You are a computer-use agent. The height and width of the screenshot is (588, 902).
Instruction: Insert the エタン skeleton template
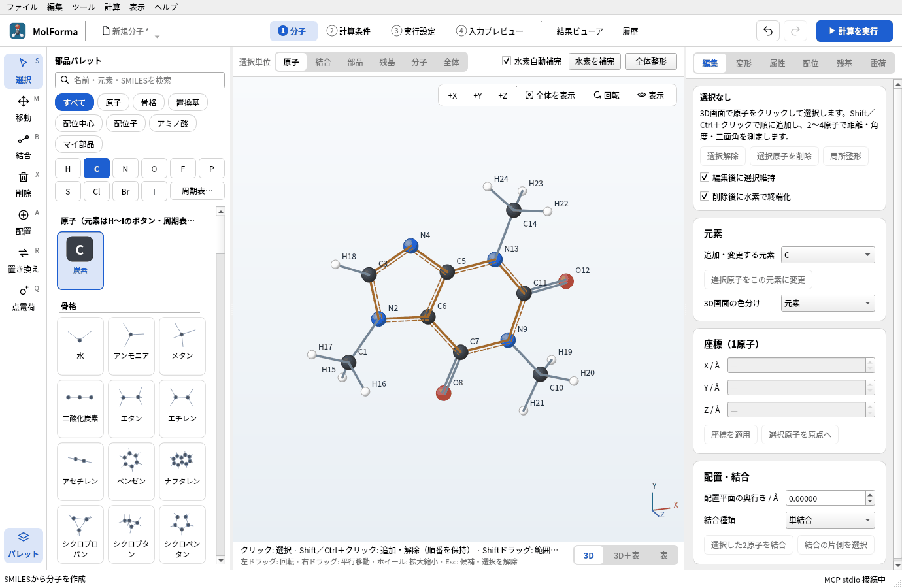click(x=131, y=409)
